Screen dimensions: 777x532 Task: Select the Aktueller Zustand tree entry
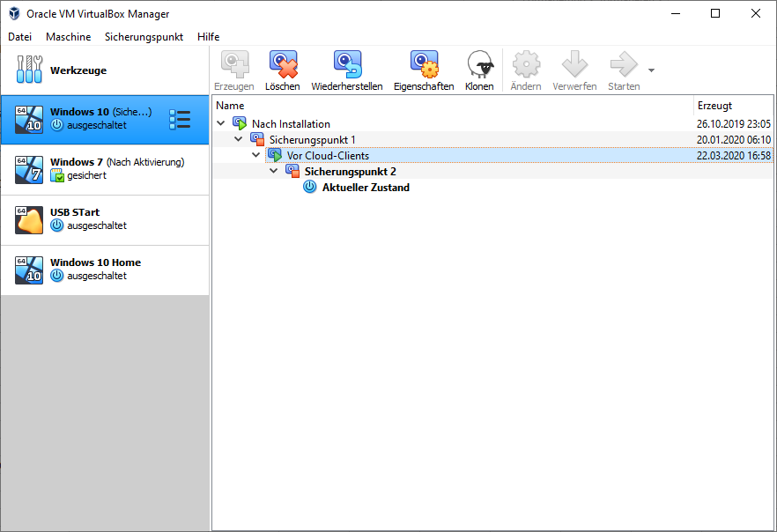[x=365, y=187]
